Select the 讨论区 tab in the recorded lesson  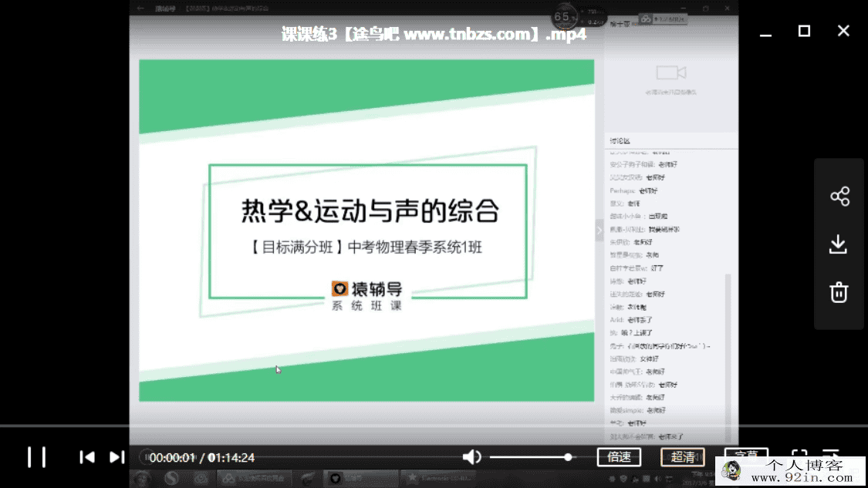tap(620, 141)
